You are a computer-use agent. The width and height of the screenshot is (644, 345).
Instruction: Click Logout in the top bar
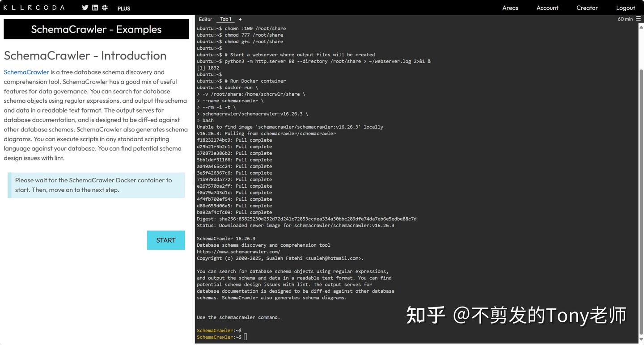625,8
